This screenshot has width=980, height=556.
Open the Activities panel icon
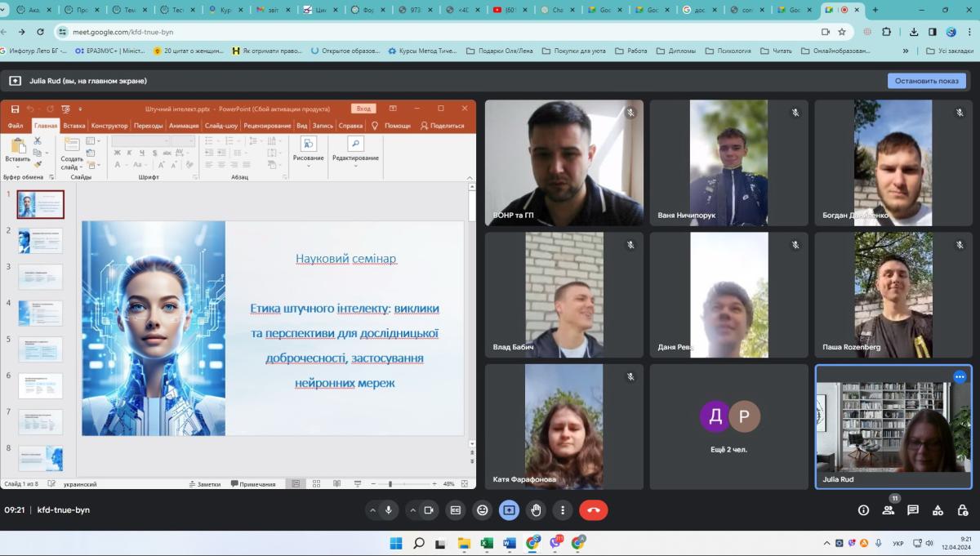(x=938, y=510)
